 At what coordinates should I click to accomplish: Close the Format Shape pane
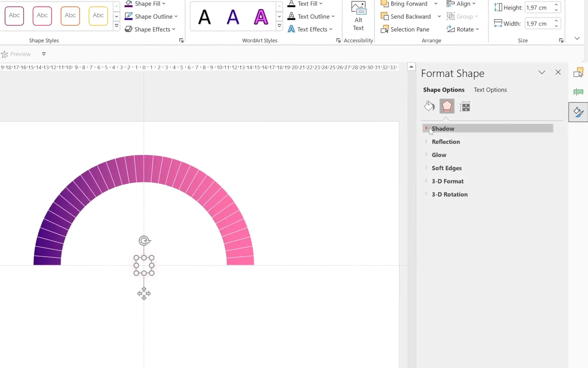558,72
